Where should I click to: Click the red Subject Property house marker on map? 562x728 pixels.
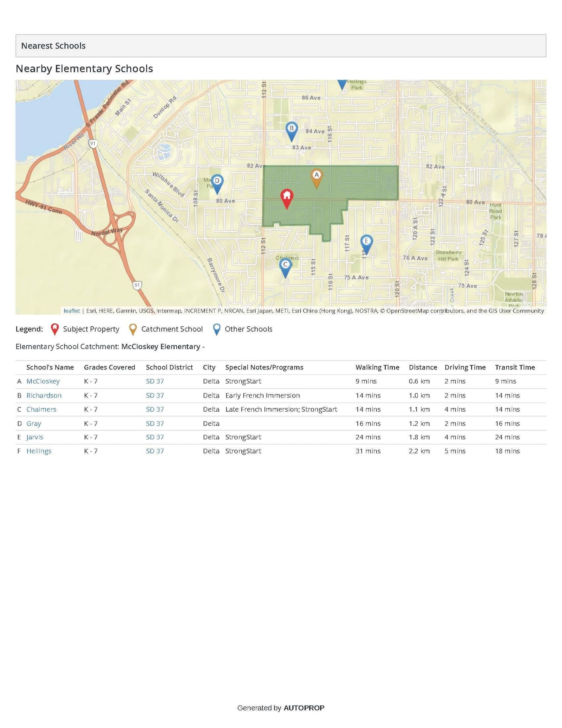coord(287,199)
